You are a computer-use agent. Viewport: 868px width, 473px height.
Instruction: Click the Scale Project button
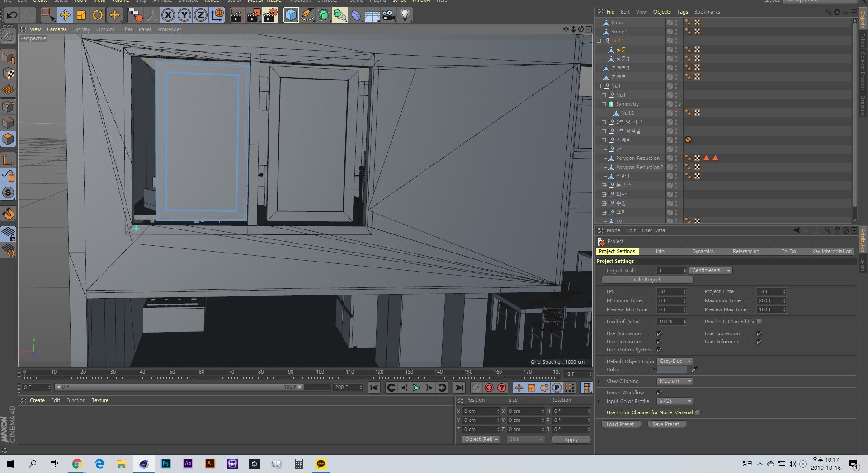[647, 280]
